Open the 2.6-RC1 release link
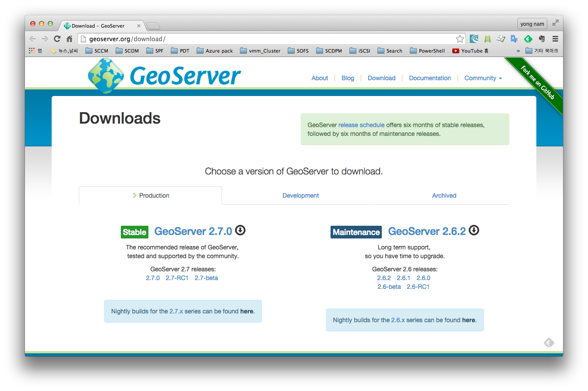This screenshot has width=588, height=391. [x=418, y=287]
